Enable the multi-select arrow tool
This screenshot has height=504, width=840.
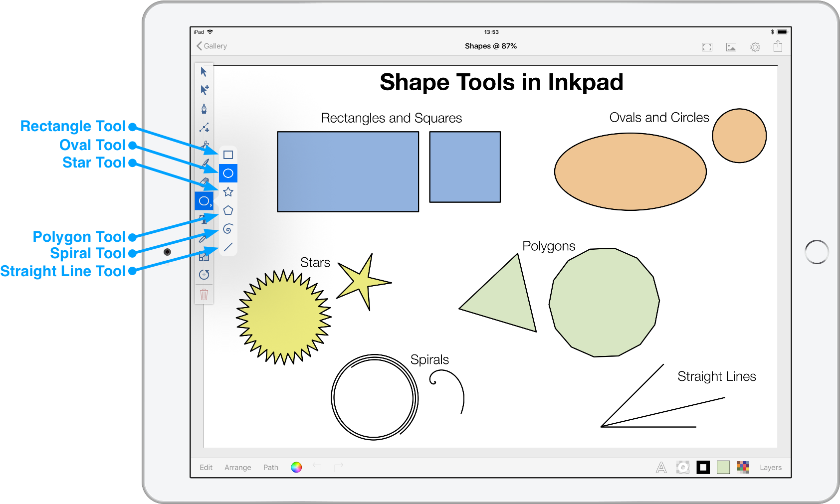[x=204, y=88]
